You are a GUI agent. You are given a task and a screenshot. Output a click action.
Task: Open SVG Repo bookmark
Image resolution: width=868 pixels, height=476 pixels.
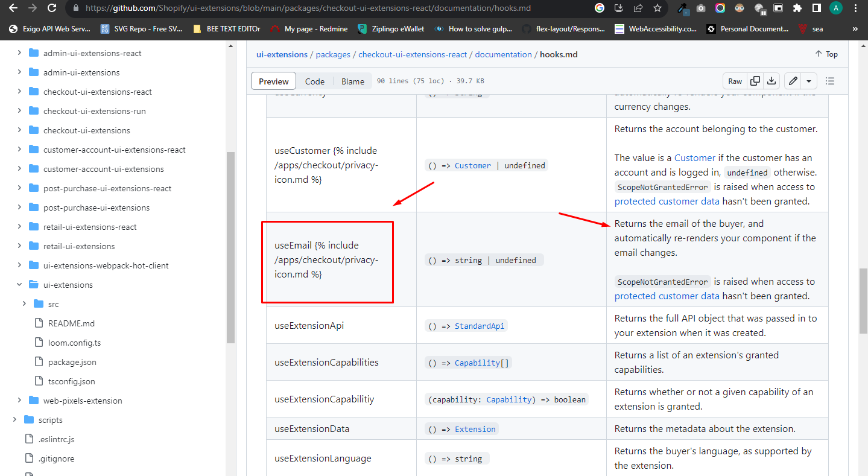pos(141,28)
